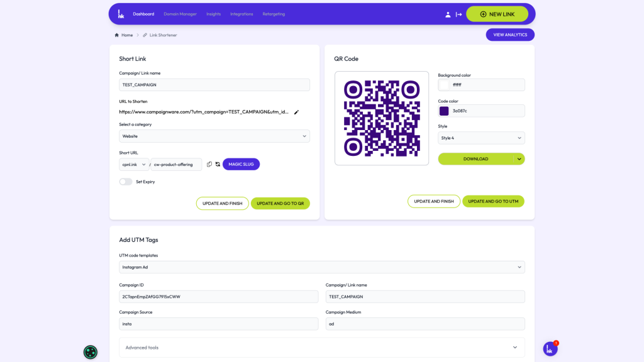The width and height of the screenshot is (644, 362).
Task: Open the chat widget with notification badge
Action: (x=550, y=349)
